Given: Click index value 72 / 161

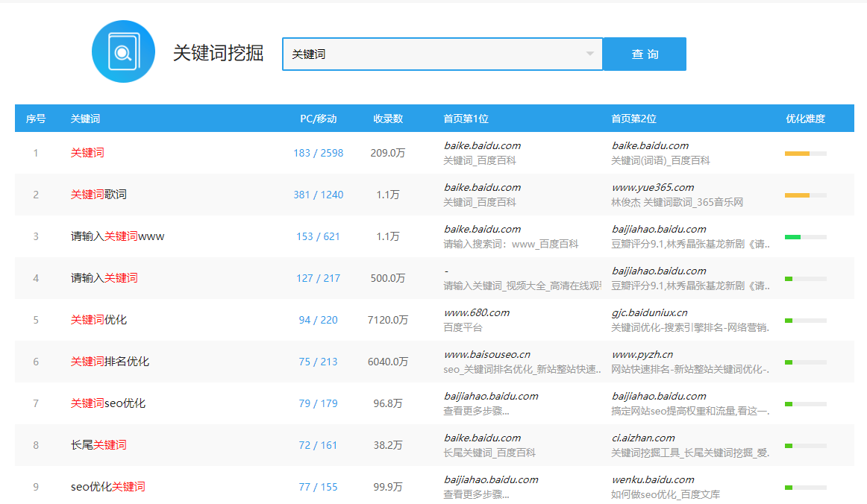Looking at the screenshot, I should click(x=318, y=445).
